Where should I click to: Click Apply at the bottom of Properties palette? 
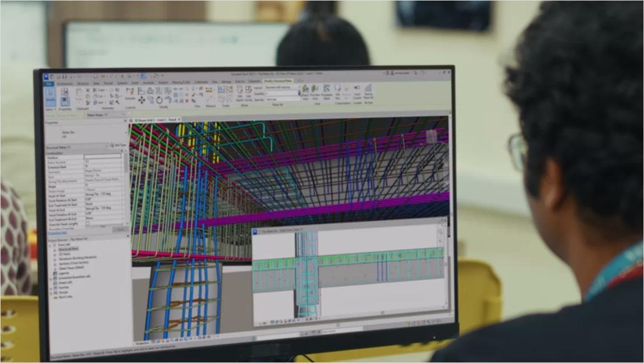pos(119,229)
